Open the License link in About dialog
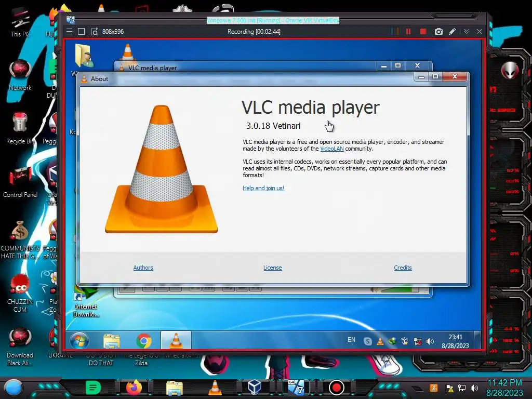Image resolution: width=532 pixels, height=399 pixels. point(272,268)
